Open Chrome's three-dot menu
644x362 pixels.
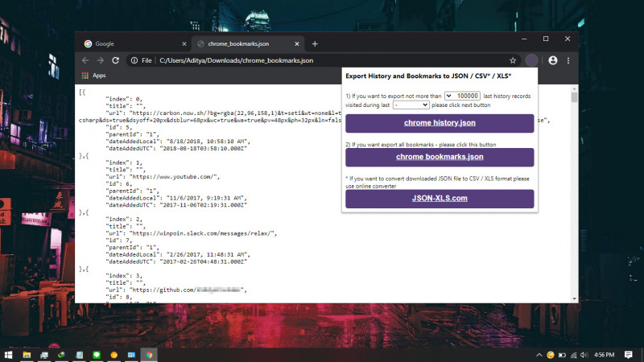[x=568, y=60]
